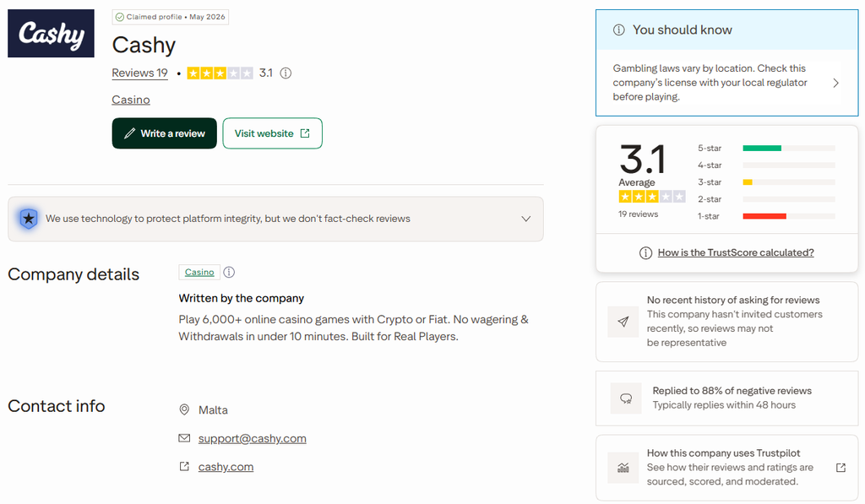
Task: Open external link for How company uses Trustpilot
Action: 841,468
